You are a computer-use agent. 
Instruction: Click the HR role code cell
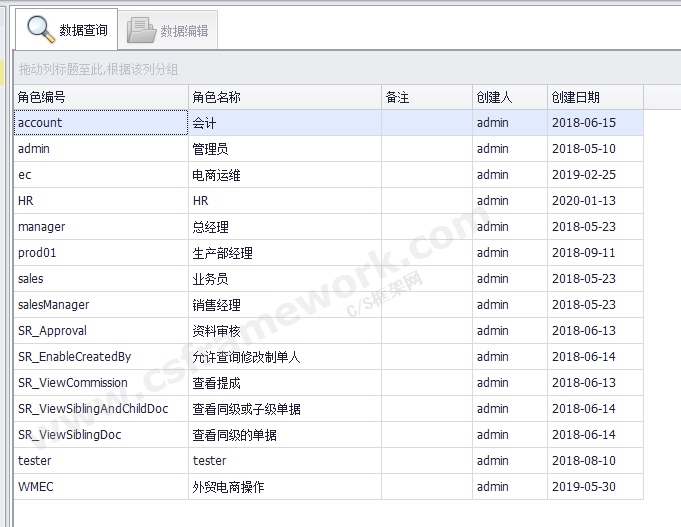pos(101,201)
